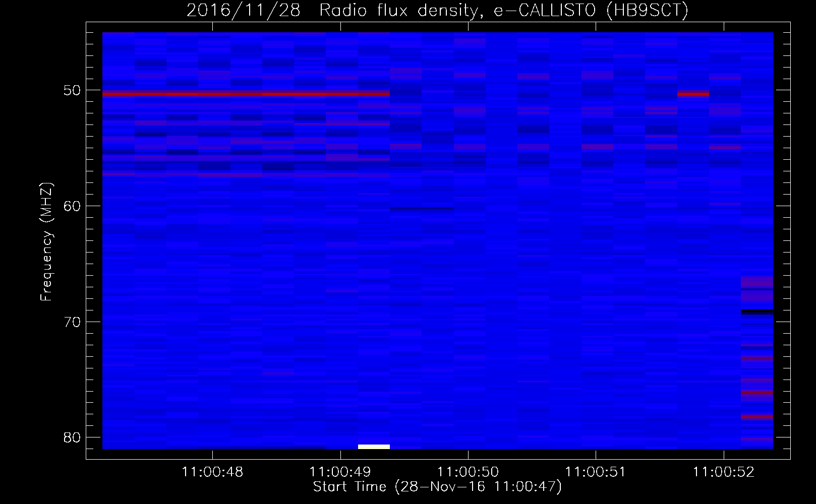
Task: Click the plot title mentioning e-CALLISTO (HB9SCT)
Action: point(437,10)
